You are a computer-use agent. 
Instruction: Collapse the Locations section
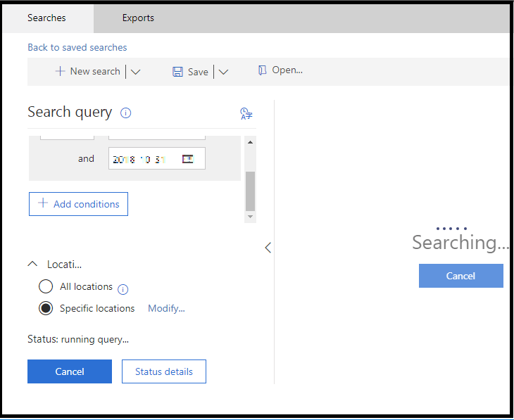(32, 264)
